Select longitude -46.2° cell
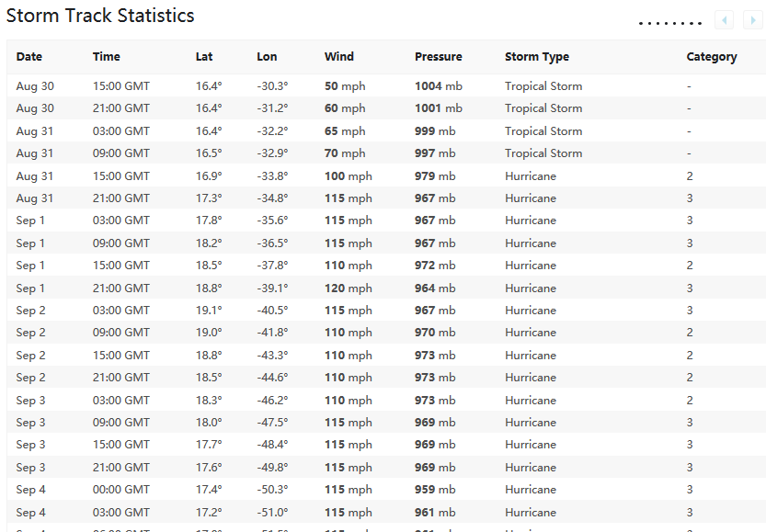 click(272, 401)
